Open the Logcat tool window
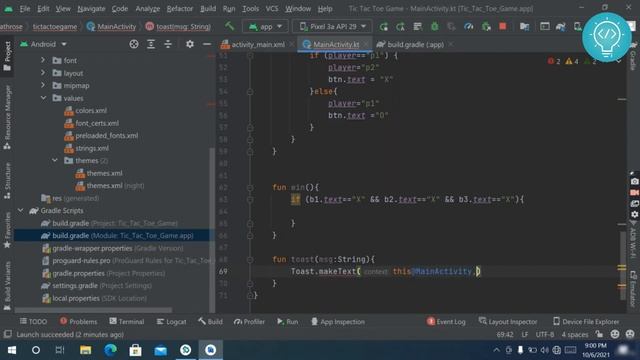Image resolution: width=640 pixels, height=360 pixels. 171,322
